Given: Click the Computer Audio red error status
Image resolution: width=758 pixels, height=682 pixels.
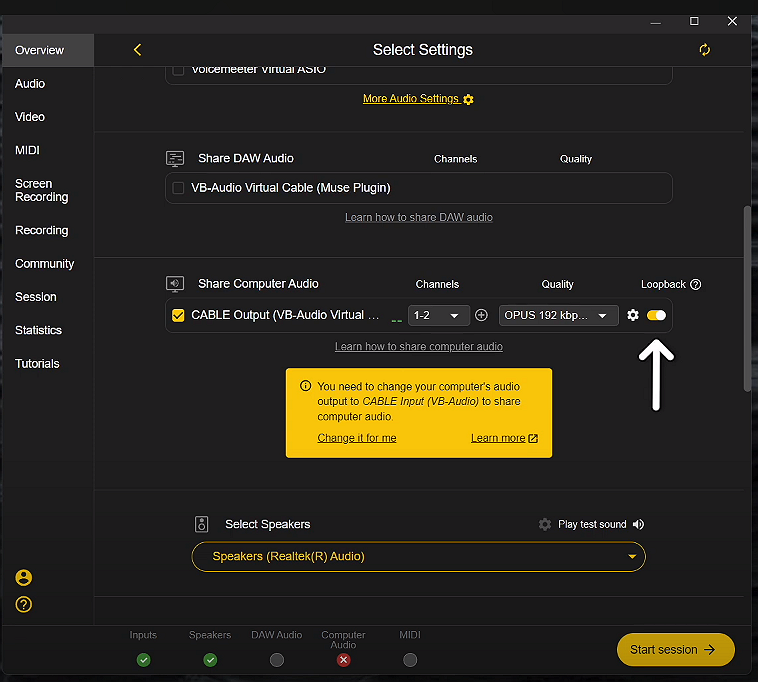Looking at the screenshot, I should point(344,660).
